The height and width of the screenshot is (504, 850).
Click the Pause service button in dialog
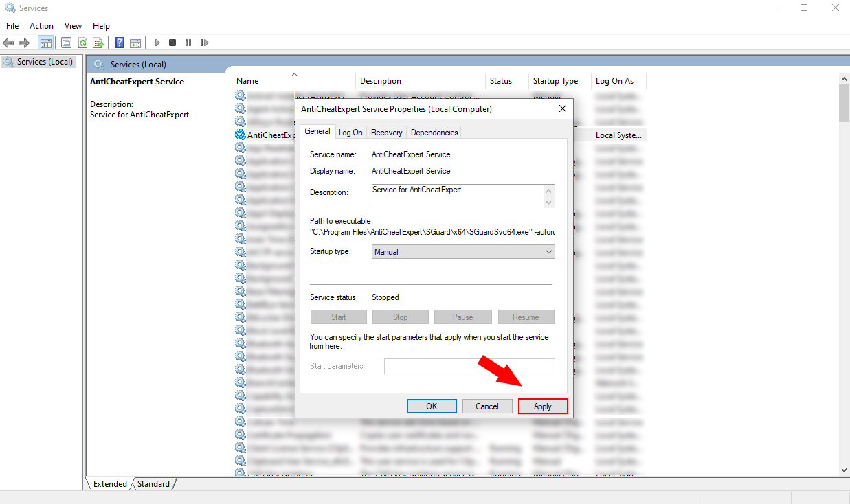coord(463,317)
